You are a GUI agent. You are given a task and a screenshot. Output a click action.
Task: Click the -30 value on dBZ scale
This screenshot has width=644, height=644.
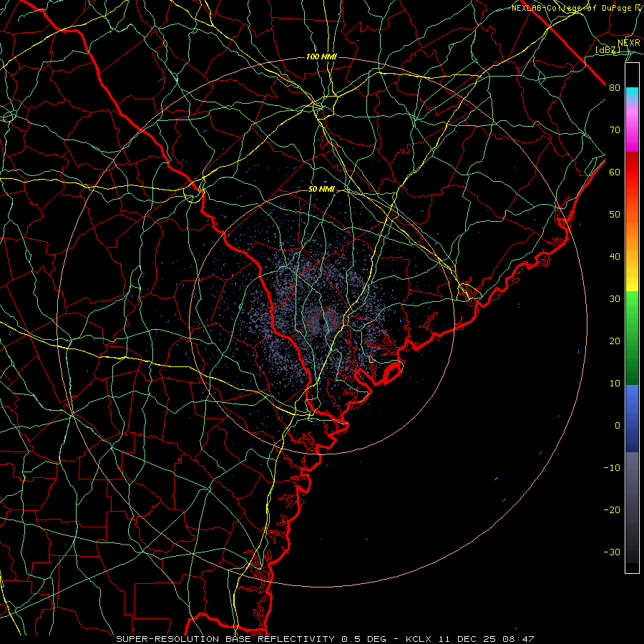(x=612, y=552)
